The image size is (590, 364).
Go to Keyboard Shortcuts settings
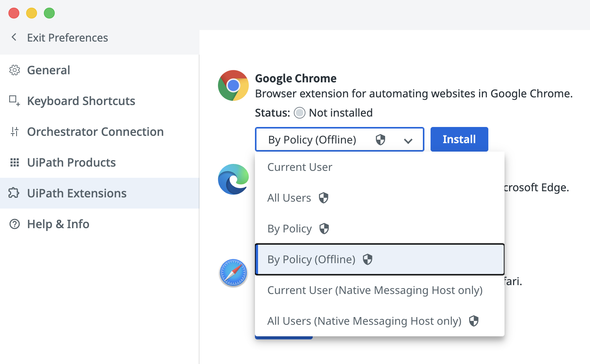coord(99,101)
